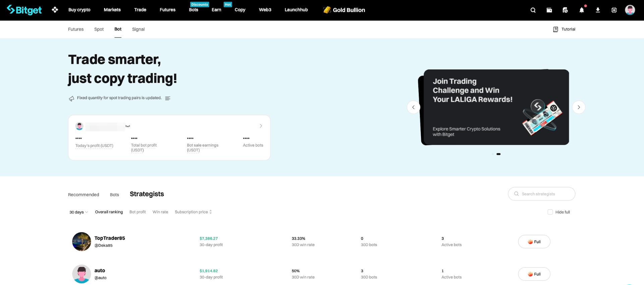Viewport: 644px width, 285px height.
Task: Go to next banner slide
Action: tap(579, 107)
